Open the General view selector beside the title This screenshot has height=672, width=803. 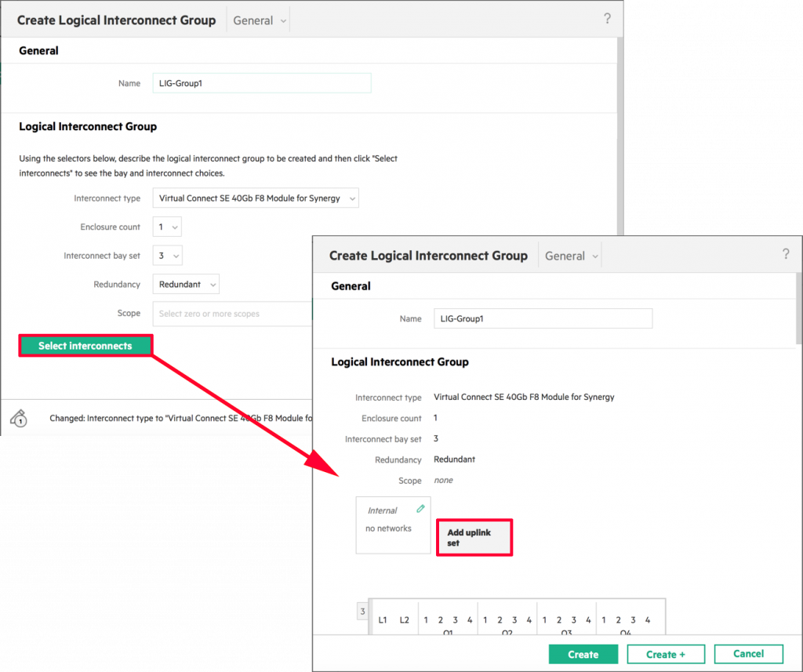(x=570, y=255)
